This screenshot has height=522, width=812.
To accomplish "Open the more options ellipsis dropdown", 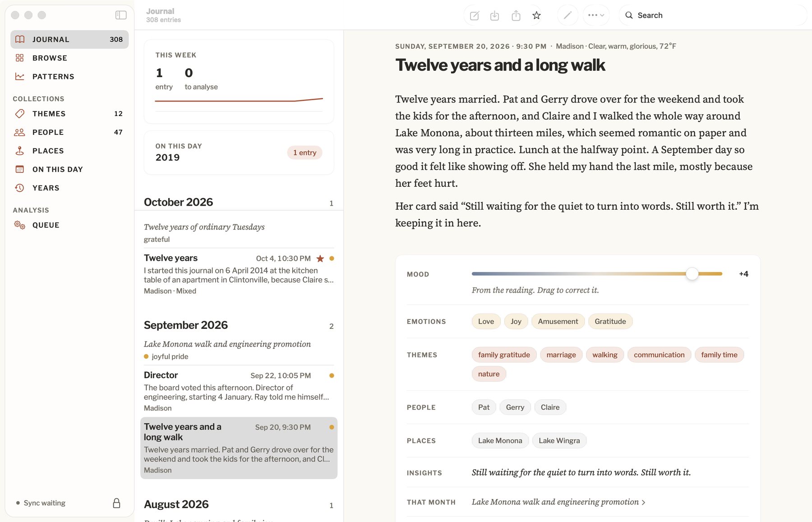I will pyautogui.click(x=596, y=15).
